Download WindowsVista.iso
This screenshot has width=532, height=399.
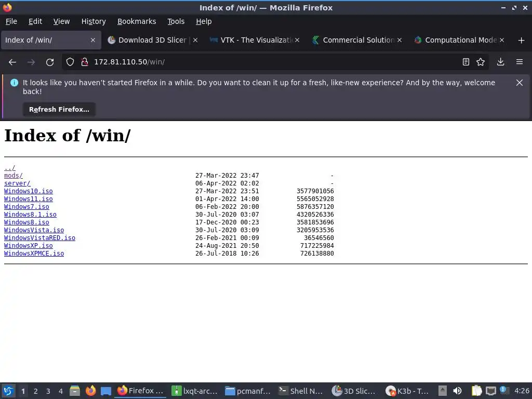pos(34,230)
